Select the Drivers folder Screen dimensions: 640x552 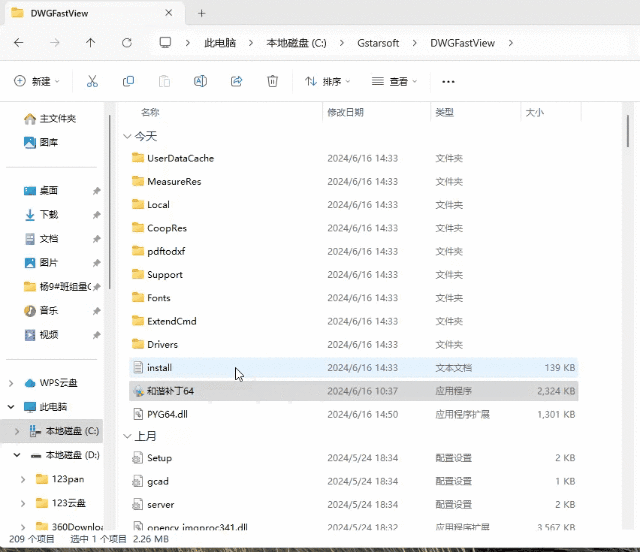(353, 345)
